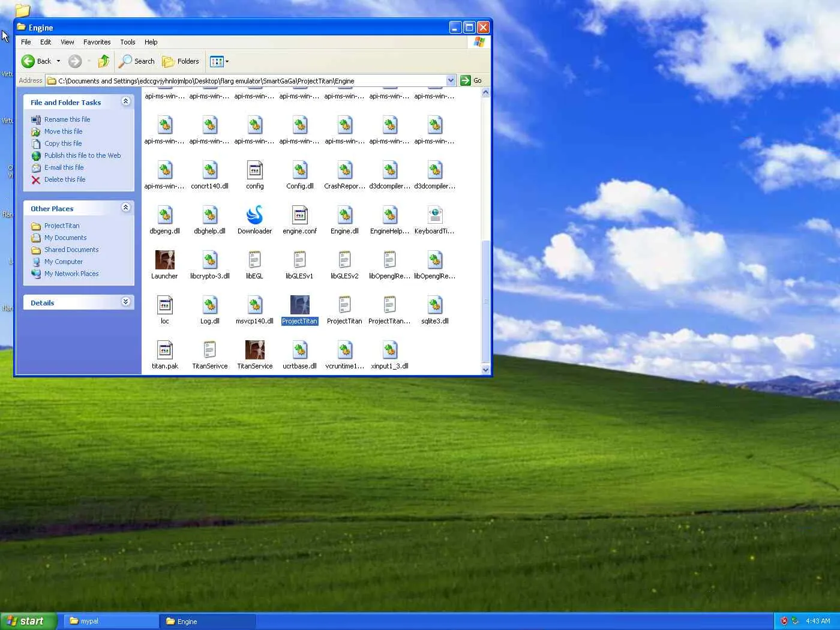Click Copy this file link

pos(63,143)
